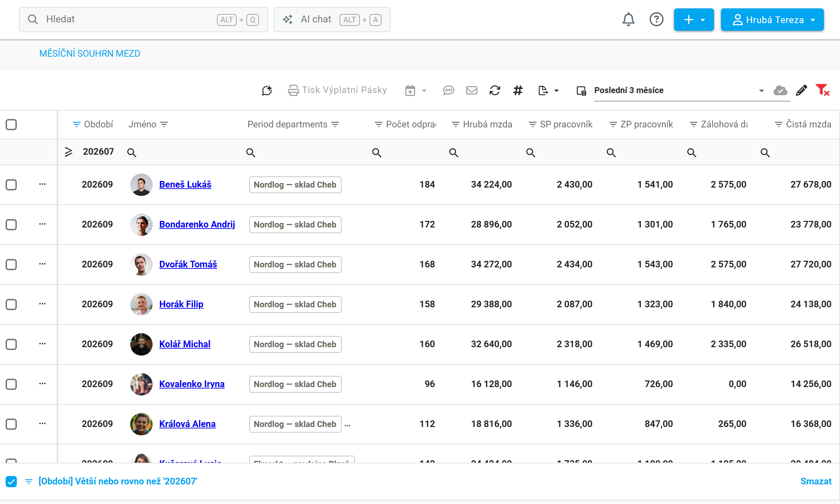Open the help question mark icon

point(656,20)
